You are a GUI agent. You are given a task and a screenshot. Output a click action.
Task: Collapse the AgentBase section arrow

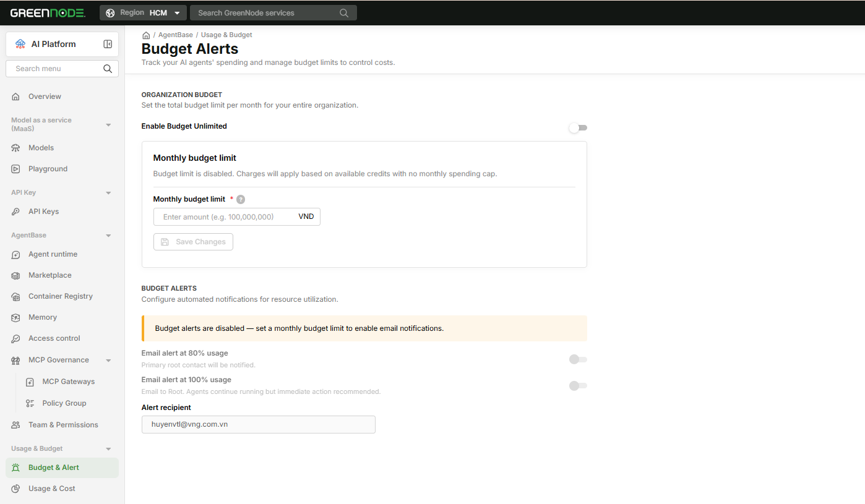[x=108, y=236]
